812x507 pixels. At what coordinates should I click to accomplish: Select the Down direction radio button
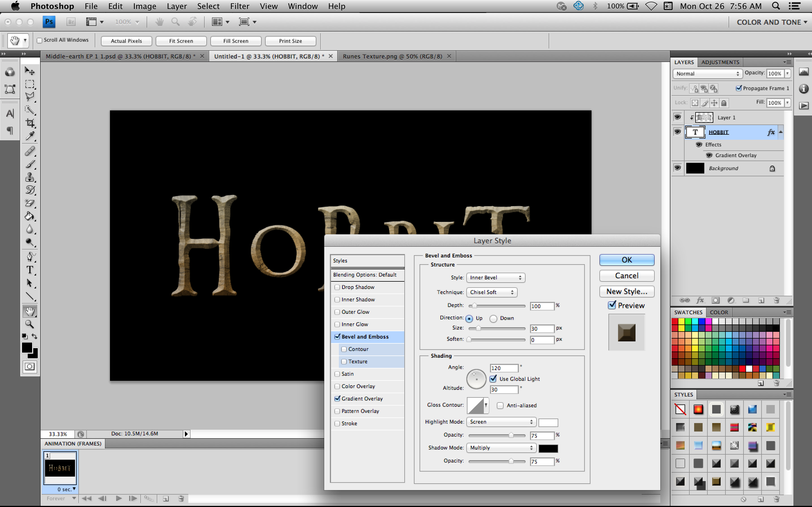click(x=493, y=319)
